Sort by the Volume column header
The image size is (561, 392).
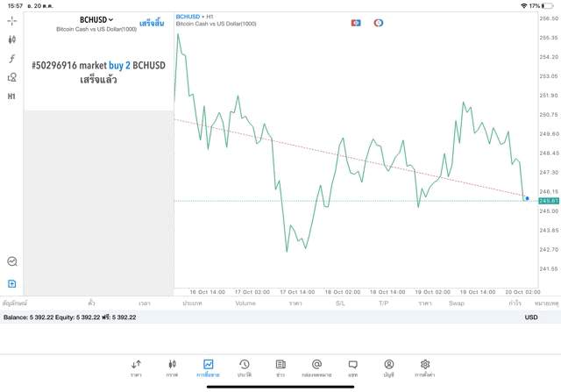[x=245, y=303]
